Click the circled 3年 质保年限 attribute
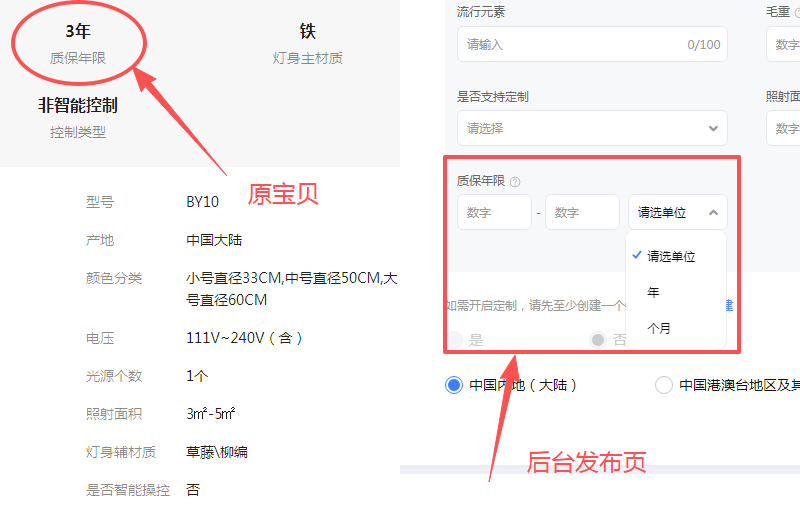800x505 pixels. (x=78, y=44)
